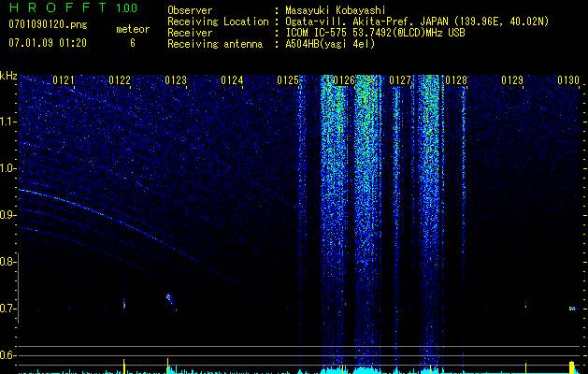This screenshot has height=374, width=588.
Task: Click the 0126 time marker
Action: (344, 80)
